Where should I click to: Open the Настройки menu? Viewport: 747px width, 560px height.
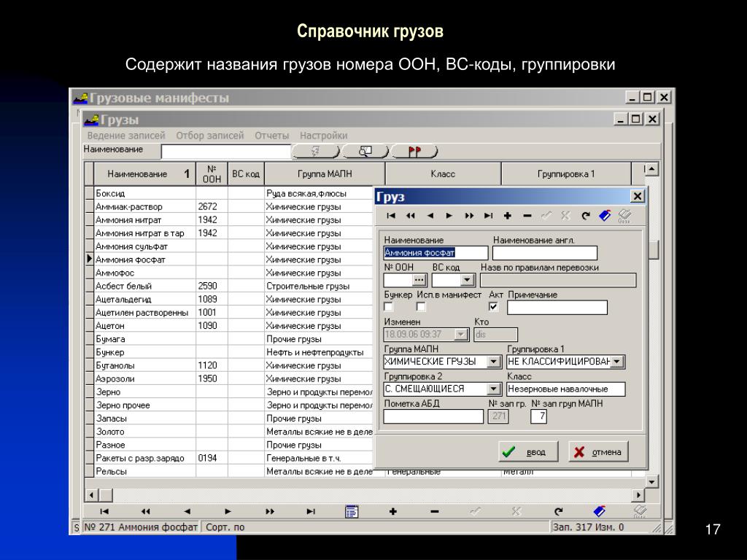[x=324, y=136]
